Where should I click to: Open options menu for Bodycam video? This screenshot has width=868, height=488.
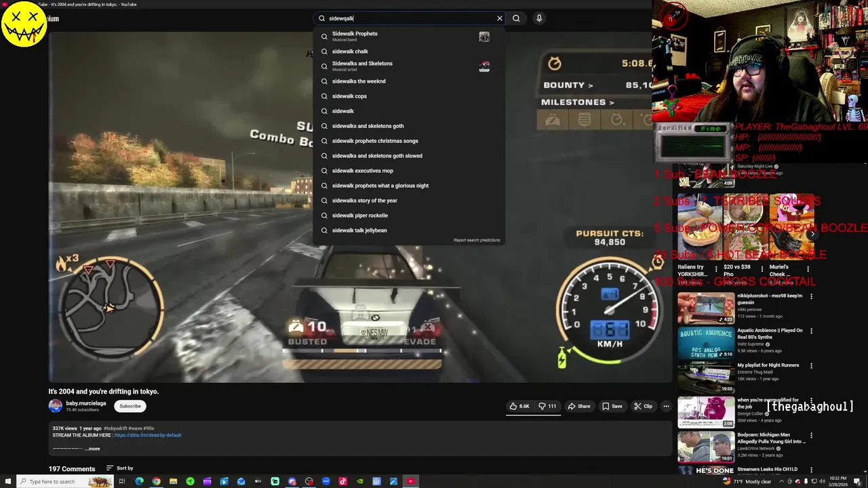pos(811,435)
